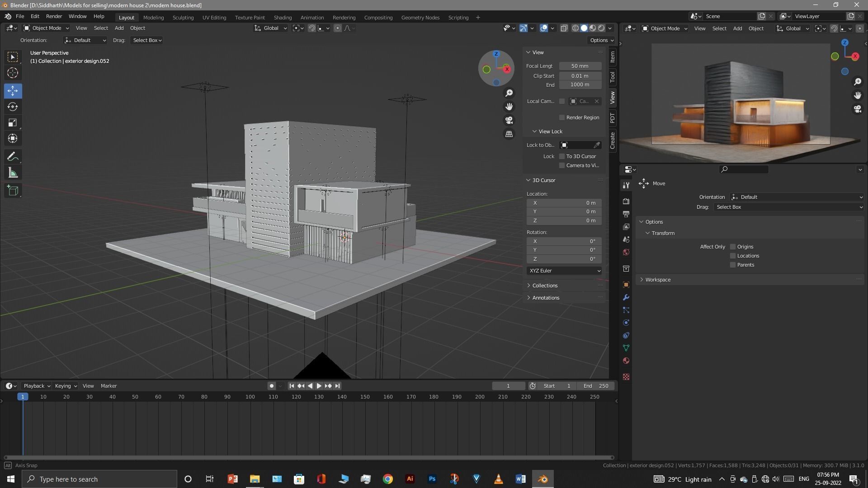Expand the Annotations panel
This screenshot has width=868, height=488.
(x=545, y=298)
